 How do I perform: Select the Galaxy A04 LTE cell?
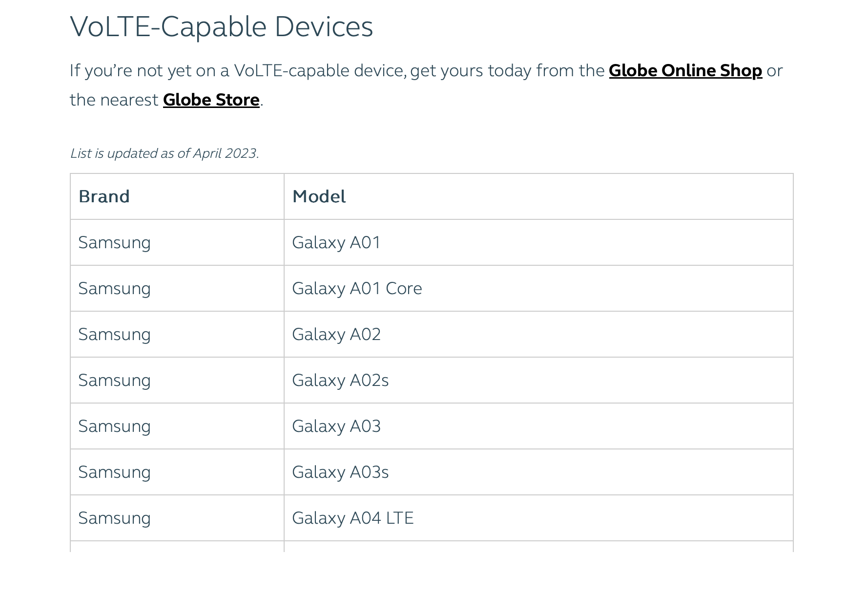tap(352, 518)
